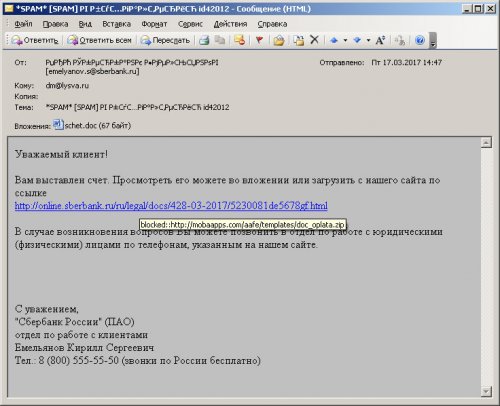
Task: Click the Ответить reply button
Action: (x=35, y=40)
